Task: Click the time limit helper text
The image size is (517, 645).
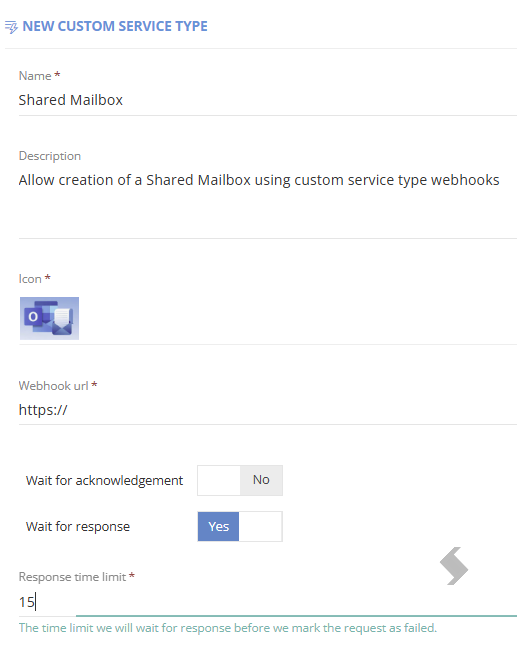Action: pos(228,628)
